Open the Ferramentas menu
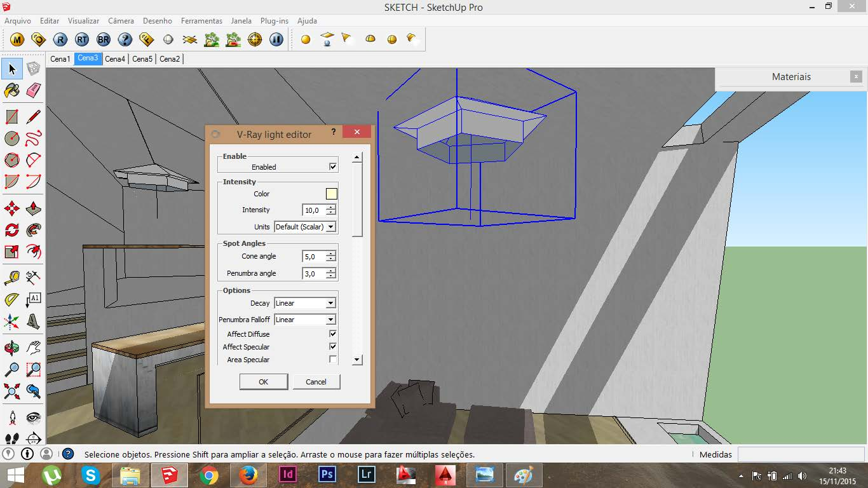868x488 pixels. [201, 20]
